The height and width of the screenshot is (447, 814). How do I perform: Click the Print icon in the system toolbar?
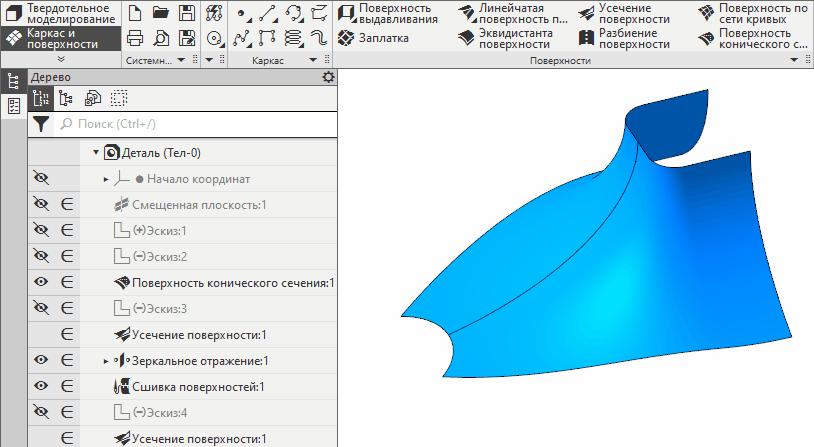135,39
